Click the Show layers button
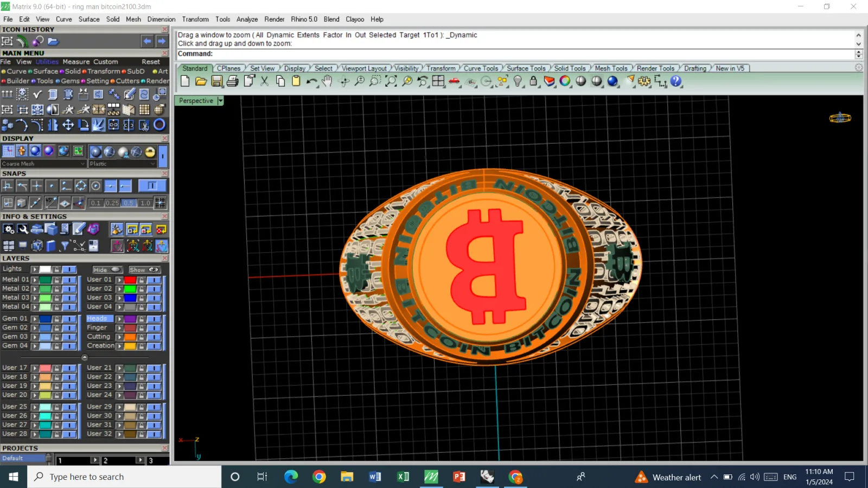Screen dimensions: 868x488 [x=144, y=269]
